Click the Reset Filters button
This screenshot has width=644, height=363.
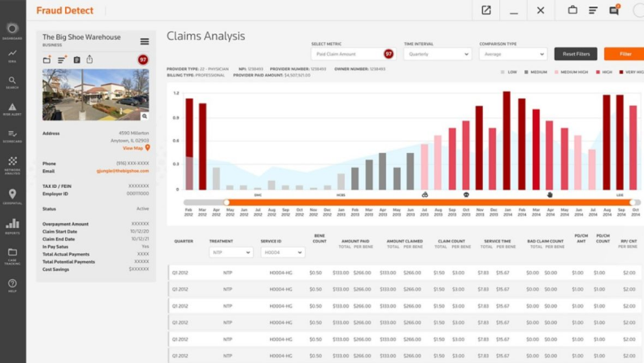point(575,54)
